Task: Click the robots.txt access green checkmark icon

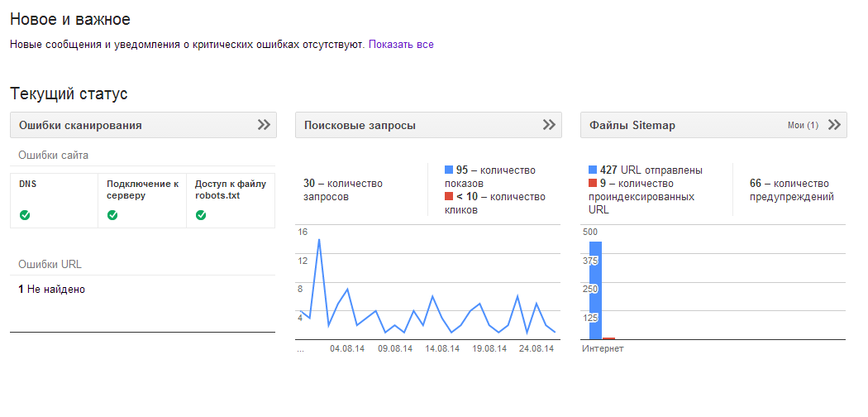Action: tap(201, 215)
